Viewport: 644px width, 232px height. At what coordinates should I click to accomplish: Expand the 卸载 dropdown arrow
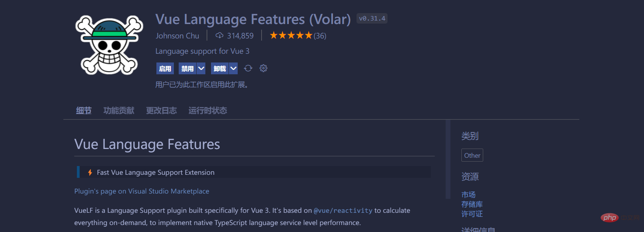(233, 68)
